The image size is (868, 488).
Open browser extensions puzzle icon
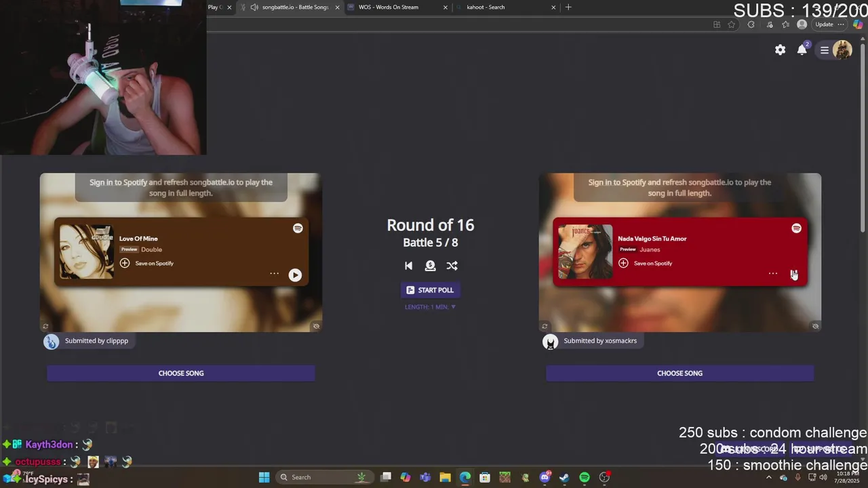(x=751, y=24)
